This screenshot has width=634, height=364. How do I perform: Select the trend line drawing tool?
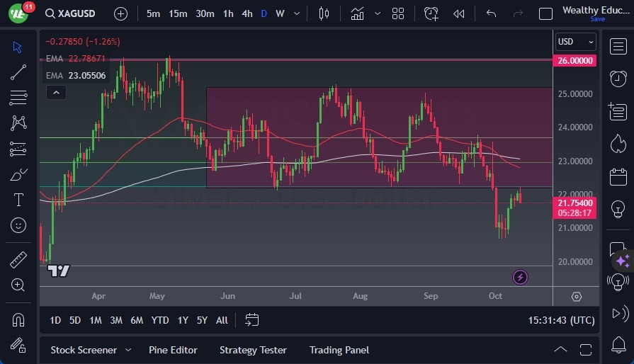pyautogui.click(x=18, y=72)
